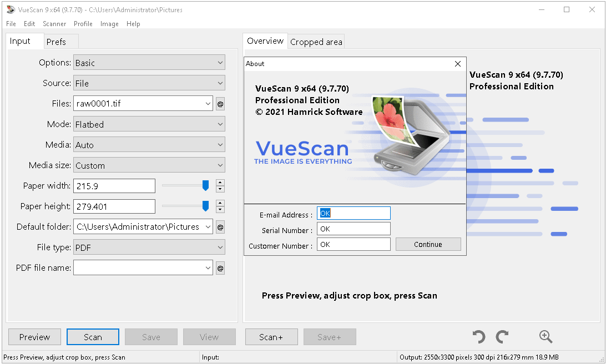Open the Help menu

[x=133, y=23]
